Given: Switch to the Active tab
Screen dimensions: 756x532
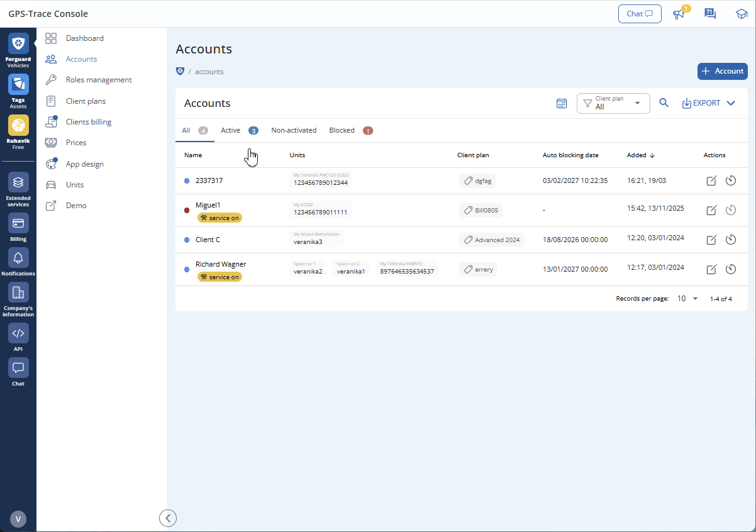Looking at the screenshot, I should [240, 130].
